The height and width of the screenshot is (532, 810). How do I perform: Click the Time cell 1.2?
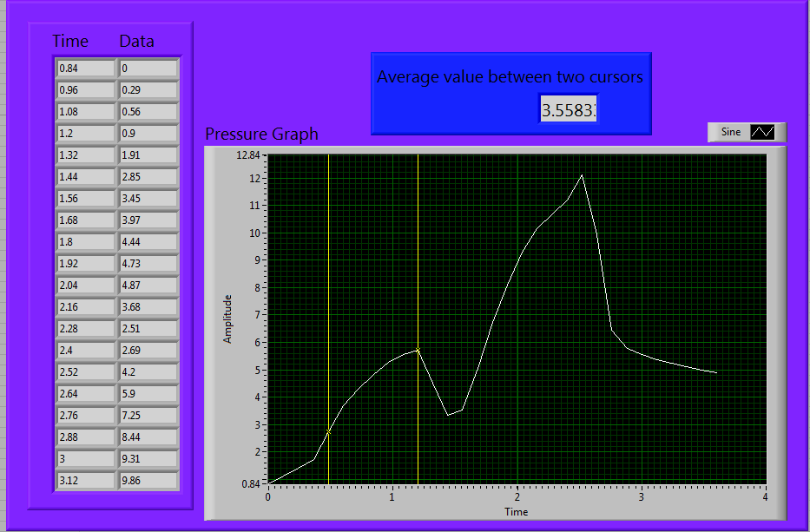(x=86, y=134)
